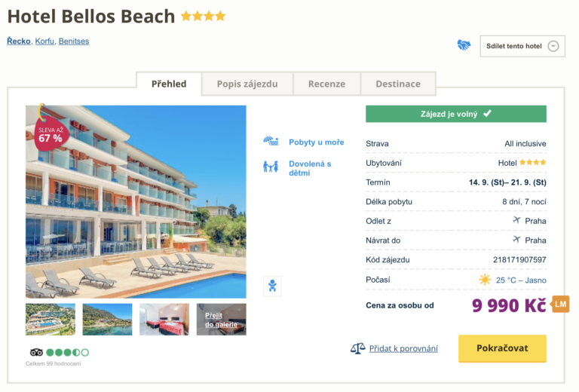The width and height of the screenshot is (579, 392).
Task: Click the blue child icon badge
Action: pos(272,286)
